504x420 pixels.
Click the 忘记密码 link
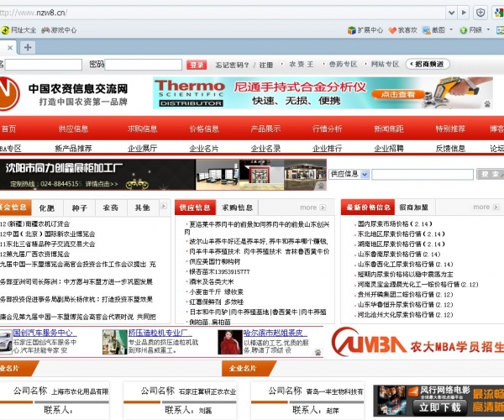(x=232, y=65)
